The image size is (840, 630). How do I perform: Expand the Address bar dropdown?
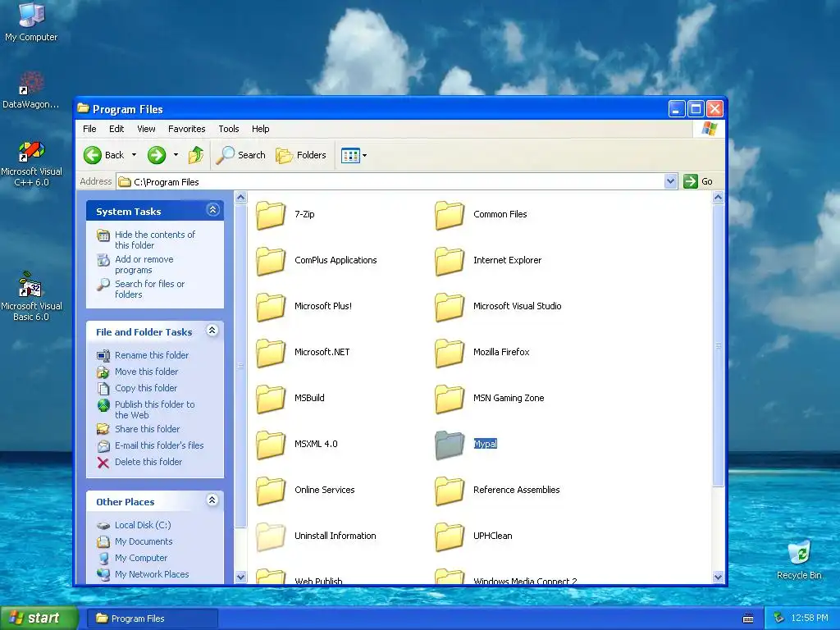point(670,181)
